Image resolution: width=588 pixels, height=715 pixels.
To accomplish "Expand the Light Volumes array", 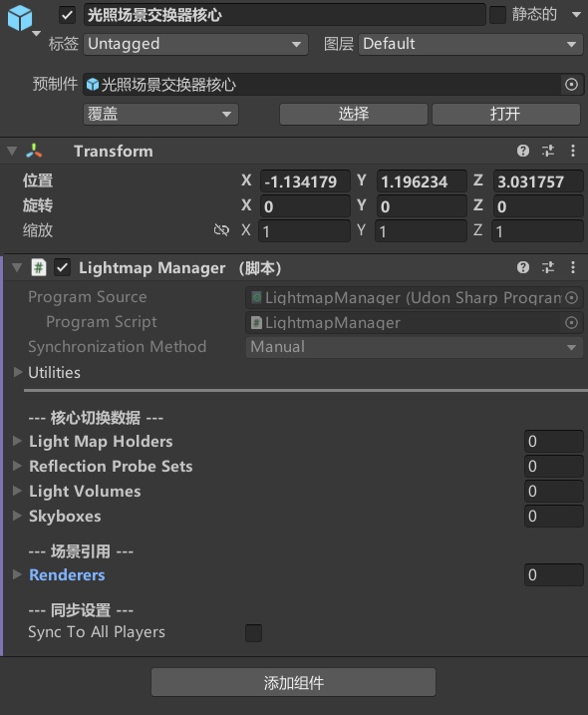I will coord(18,491).
